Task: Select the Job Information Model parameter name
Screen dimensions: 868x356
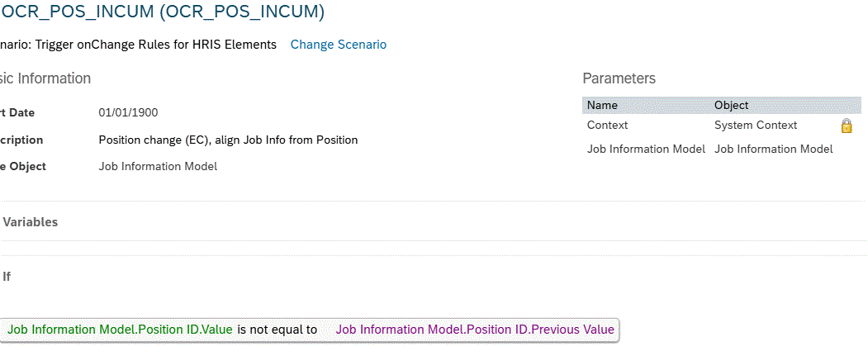Action: coord(646,150)
